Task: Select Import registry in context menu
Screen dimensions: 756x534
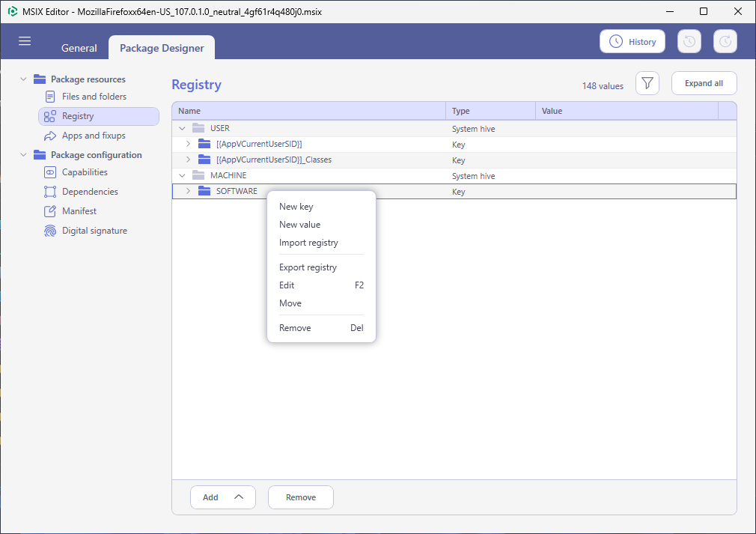Action: tap(321, 243)
